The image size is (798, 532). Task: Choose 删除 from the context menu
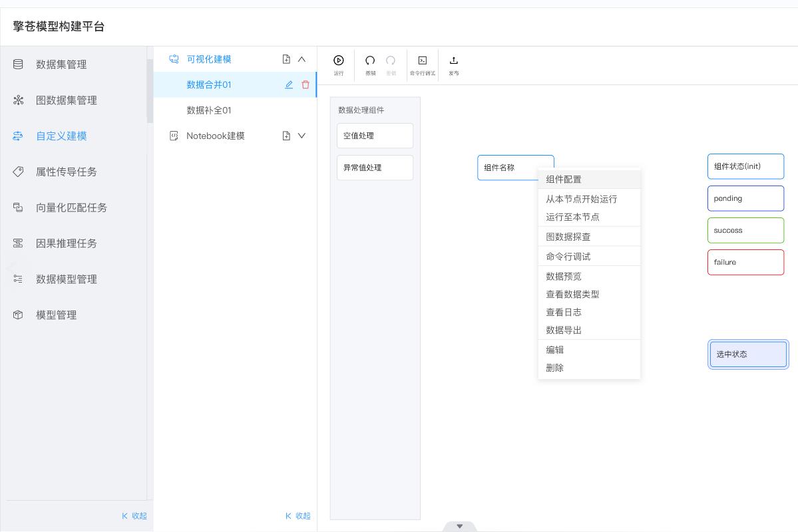[554, 368]
